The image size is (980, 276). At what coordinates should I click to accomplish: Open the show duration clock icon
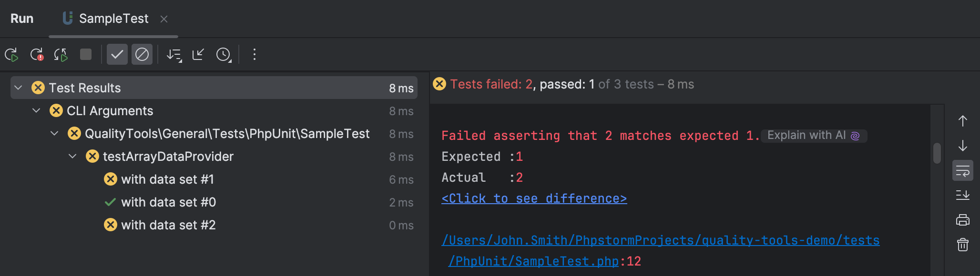[223, 54]
